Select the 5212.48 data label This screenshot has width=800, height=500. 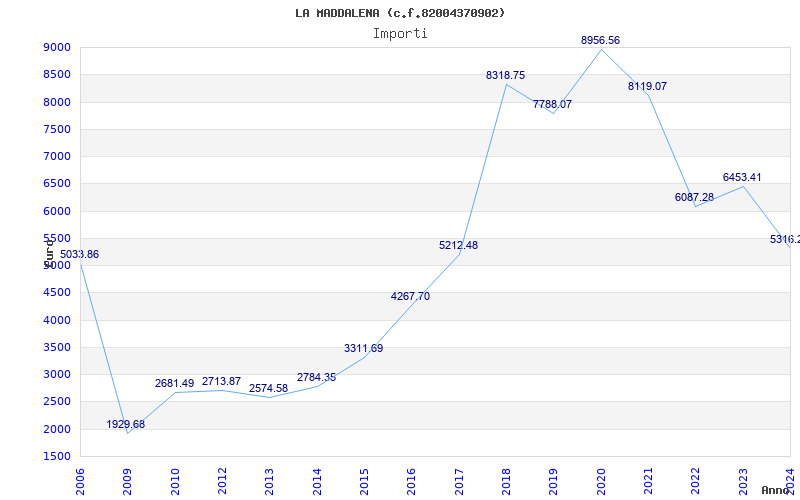pos(458,245)
